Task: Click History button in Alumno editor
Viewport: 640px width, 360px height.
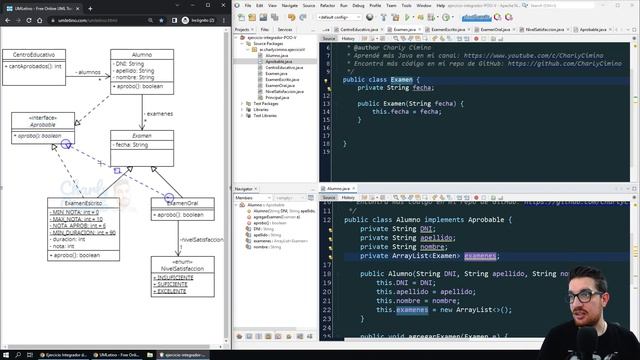Action: click(x=348, y=198)
